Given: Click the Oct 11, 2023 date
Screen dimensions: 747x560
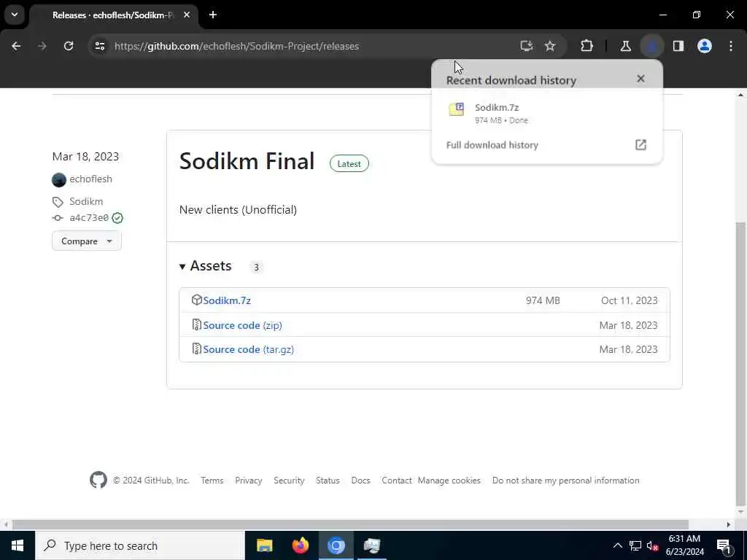Looking at the screenshot, I should pyautogui.click(x=629, y=300).
